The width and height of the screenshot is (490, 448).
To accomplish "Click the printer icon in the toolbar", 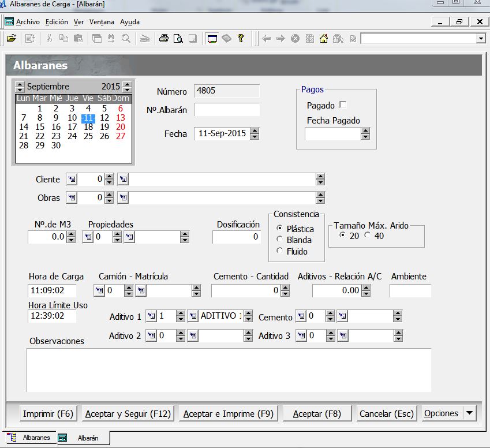I will pyautogui.click(x=164, y=39).
